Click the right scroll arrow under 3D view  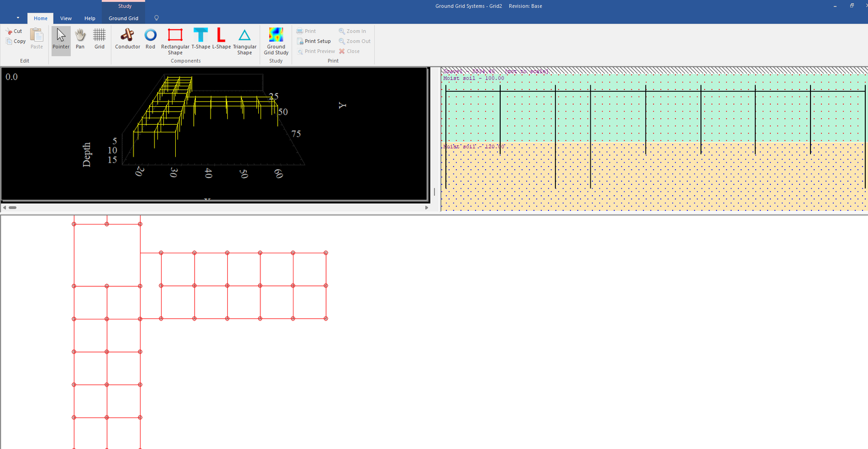[426, 207]
